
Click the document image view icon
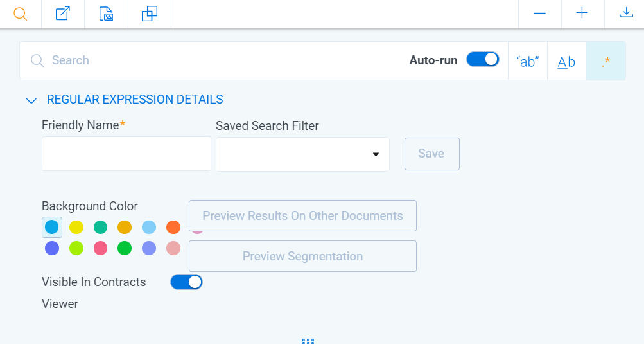click(106, 14)
